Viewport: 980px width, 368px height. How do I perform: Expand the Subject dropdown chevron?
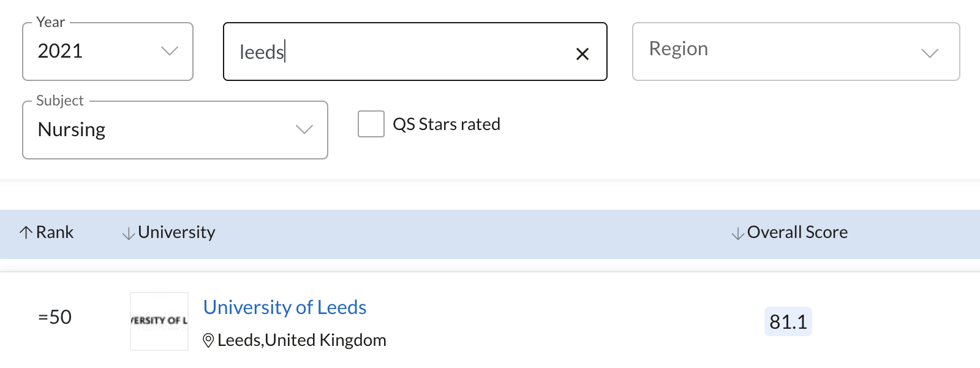[x=304, y=129]
